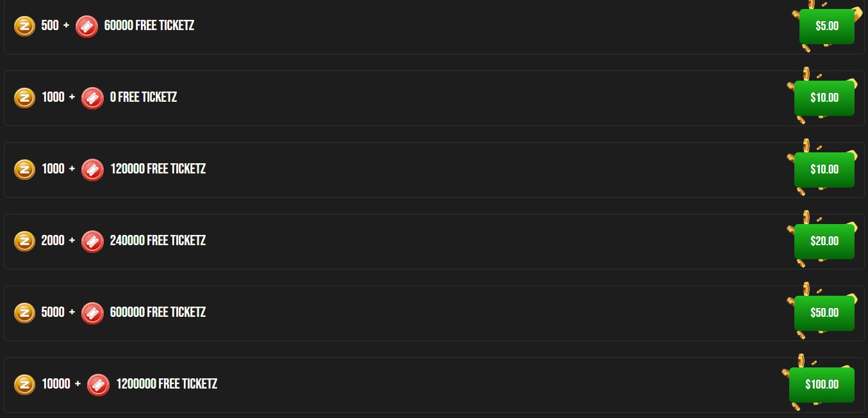Click the gold coin icon beside 5000
The width and height of the screenshot is (868, 418).
coord(24,313)
